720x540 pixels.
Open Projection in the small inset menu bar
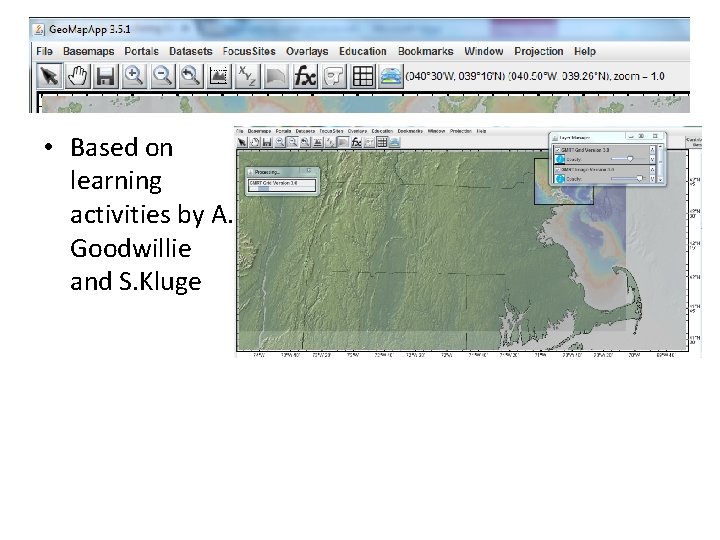(461, 131)
